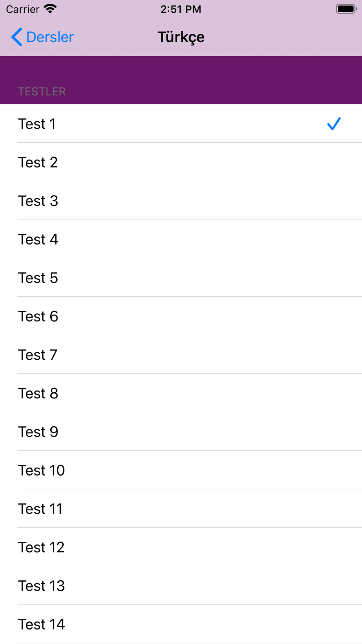
Task: Tap the TESTLER section header
Action: pos(42,92)
